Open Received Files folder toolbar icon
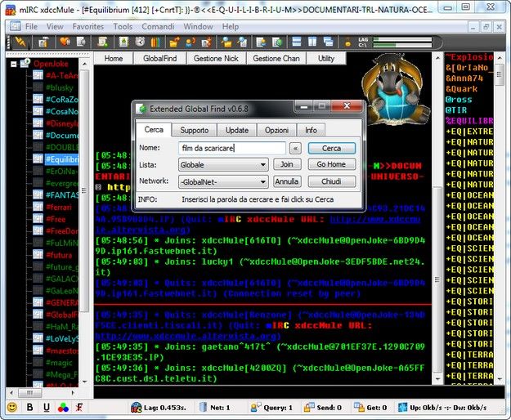Screen dimensions: 511x420 click(226, 42)
